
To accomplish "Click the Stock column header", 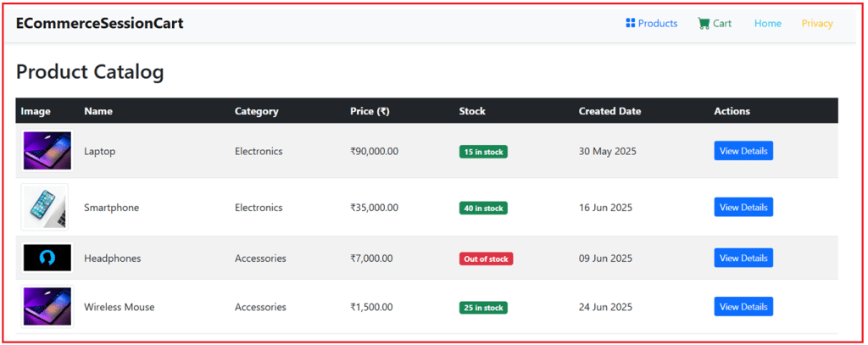I will 472,111.
